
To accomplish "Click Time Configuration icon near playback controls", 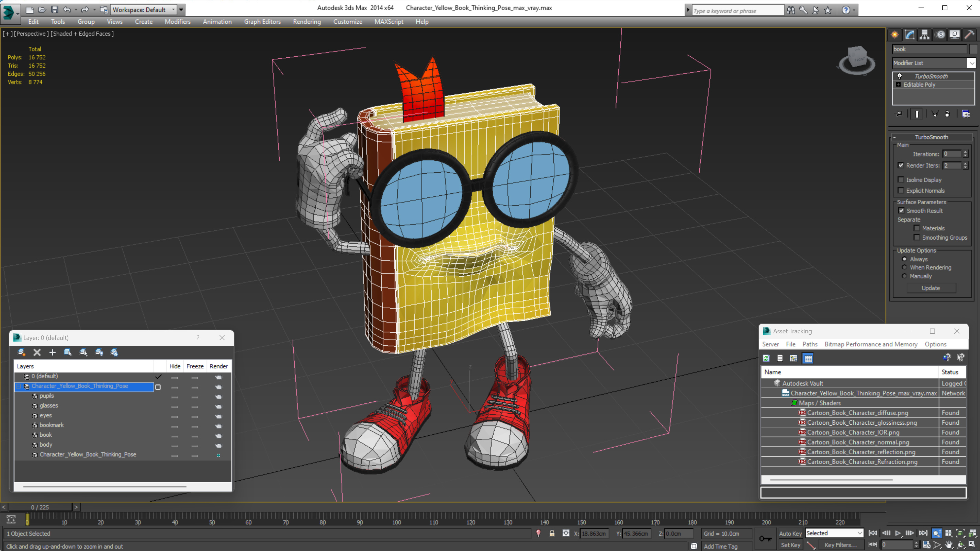I will (x=926, y=544).
